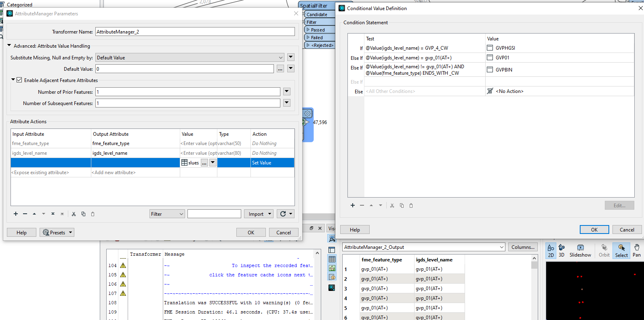Click the Columns... button
The width and height of the screenshot is (644, 320).
point(523,247)
